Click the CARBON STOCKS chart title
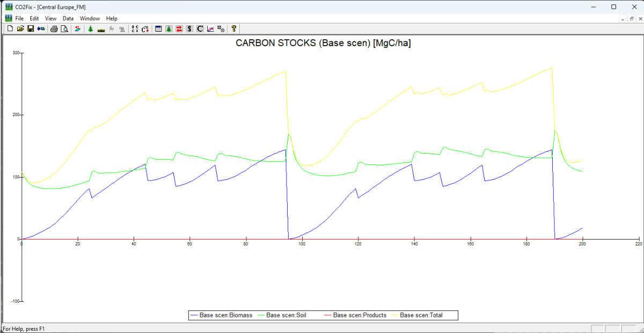This screenshot has width=644, height=333. 323,44
